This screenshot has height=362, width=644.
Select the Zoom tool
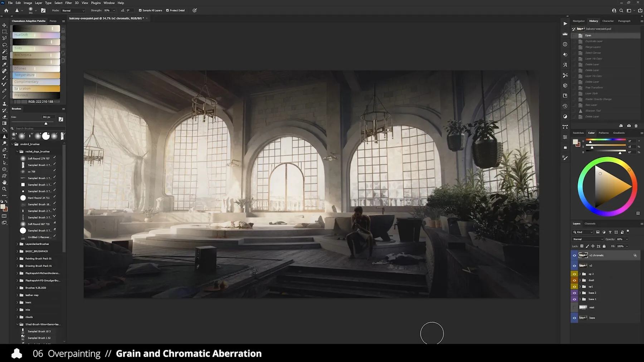point(4,189)
